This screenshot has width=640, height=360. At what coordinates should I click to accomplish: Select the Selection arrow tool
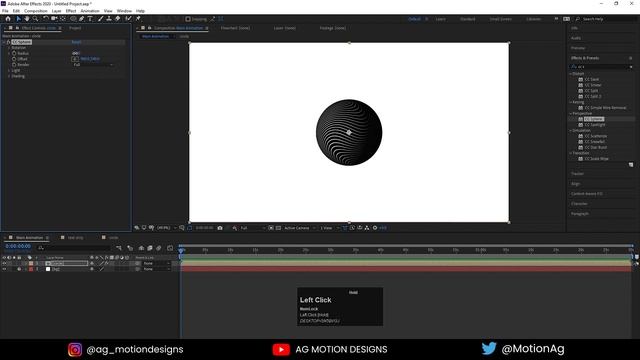pyautogui.click(x=18, y=19)
